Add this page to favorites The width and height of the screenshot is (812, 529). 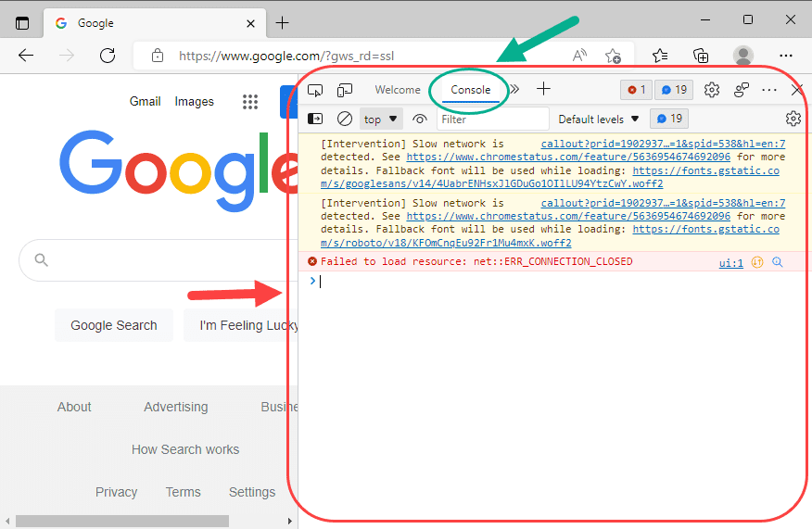(613, 56)
